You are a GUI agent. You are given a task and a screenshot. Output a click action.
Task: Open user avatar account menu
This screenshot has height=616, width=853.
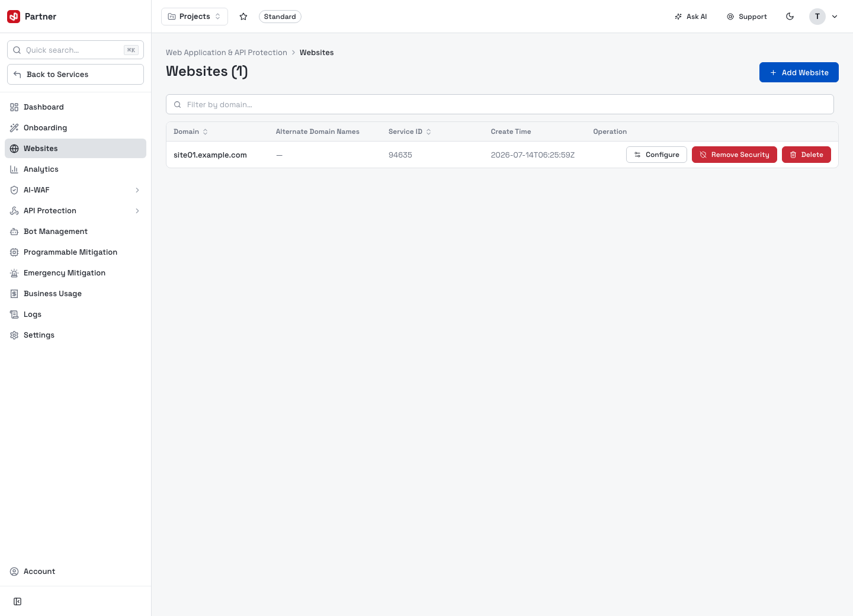824,17
